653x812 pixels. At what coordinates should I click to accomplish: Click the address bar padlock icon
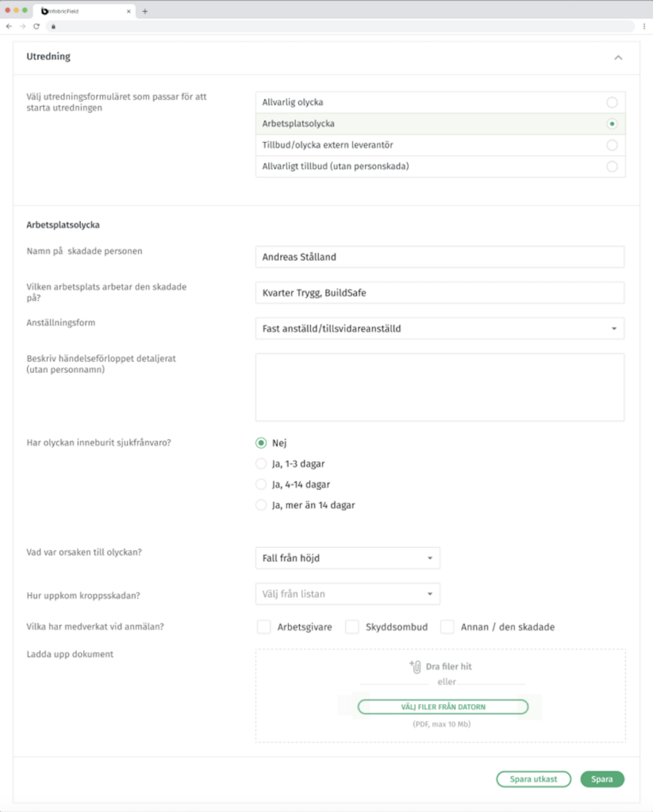54,26
